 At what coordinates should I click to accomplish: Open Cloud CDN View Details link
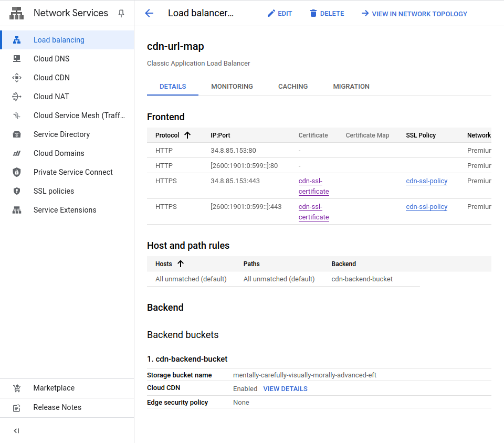[285, 389]
